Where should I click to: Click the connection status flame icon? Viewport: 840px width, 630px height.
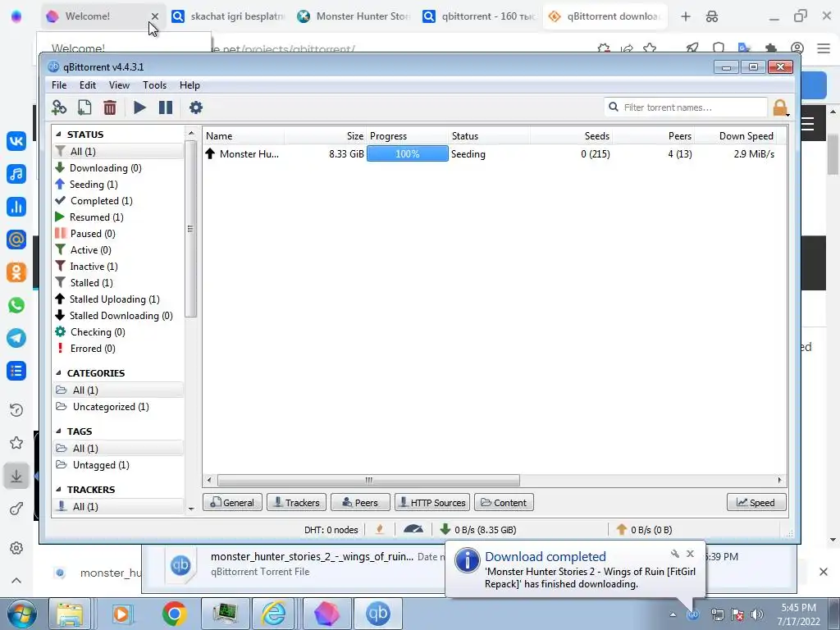(x=380, y=530)
